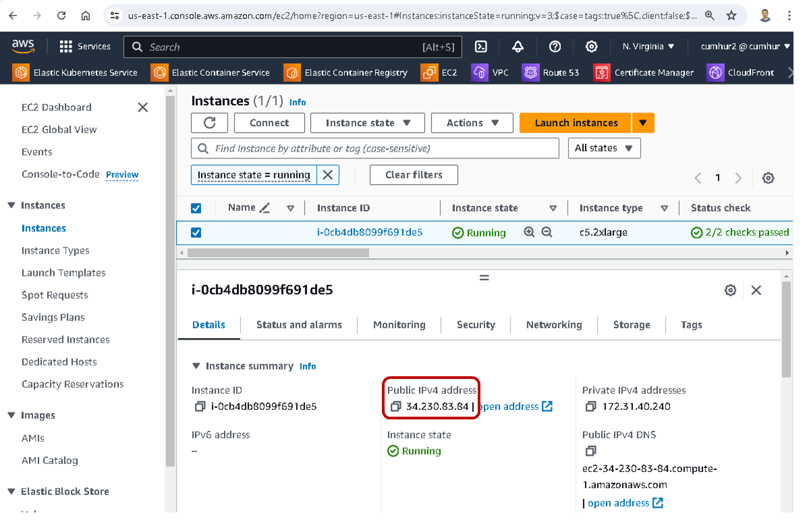Click the Clear filters button
This screenshot has width=809, height=532.
[x=414, y=175]
